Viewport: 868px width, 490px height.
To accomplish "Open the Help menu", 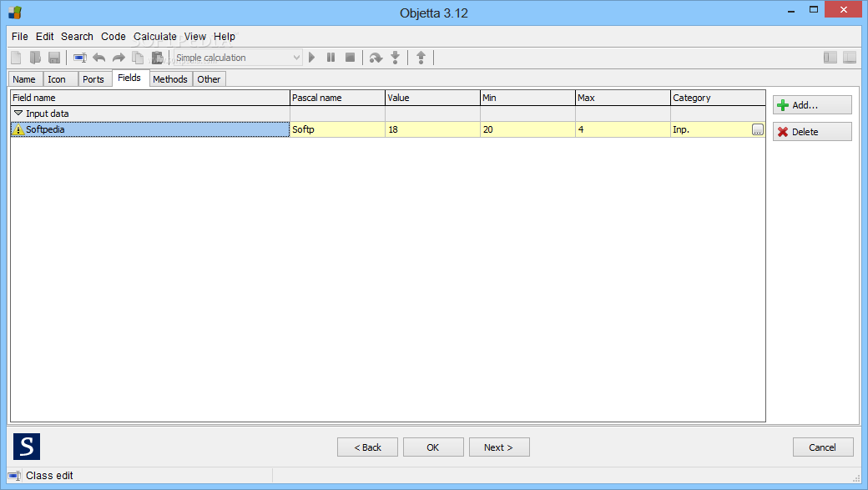I will pos(225,37).
